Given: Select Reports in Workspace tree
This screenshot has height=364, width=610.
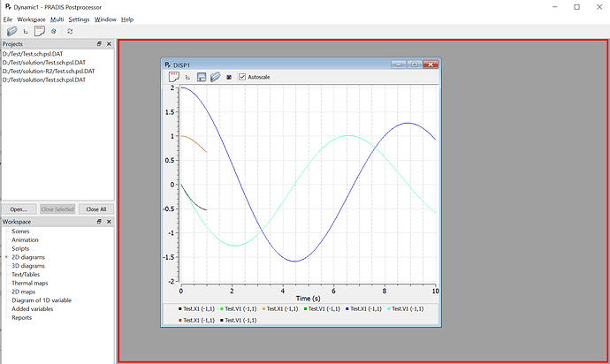Looking at the screenshot, I should pos(21,318).
